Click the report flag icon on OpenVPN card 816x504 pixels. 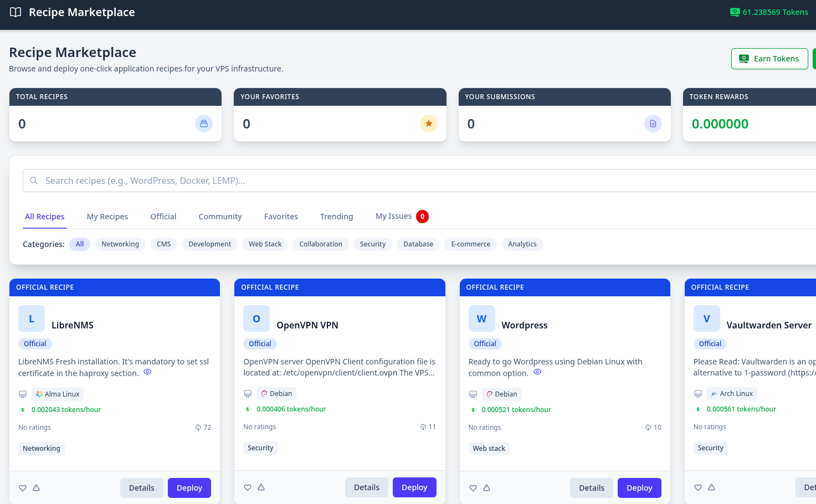[x=261, y=487]
